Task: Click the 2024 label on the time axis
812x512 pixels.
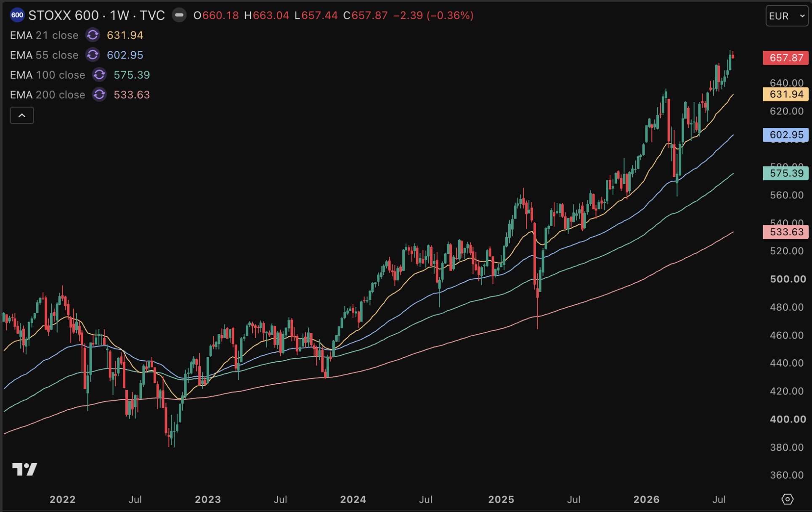Action: [x=353, y=499]
